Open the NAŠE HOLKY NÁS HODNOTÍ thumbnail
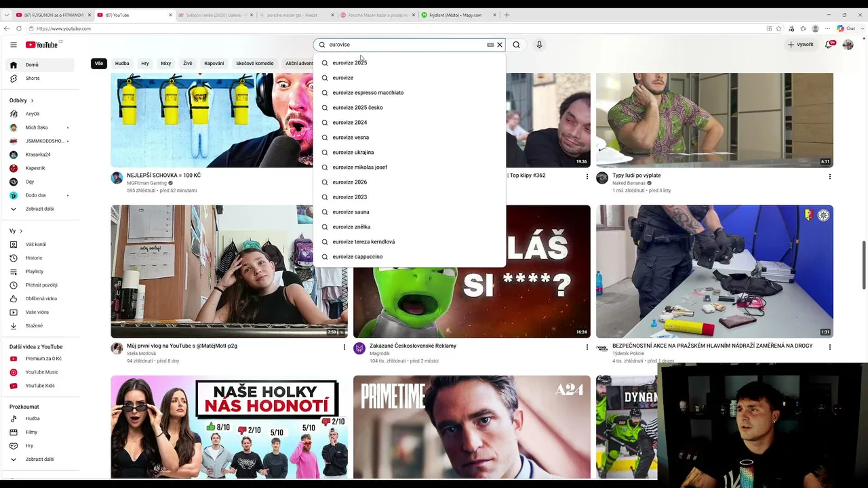The height and width of the screenshot is (488, 868). click(229, 427)
